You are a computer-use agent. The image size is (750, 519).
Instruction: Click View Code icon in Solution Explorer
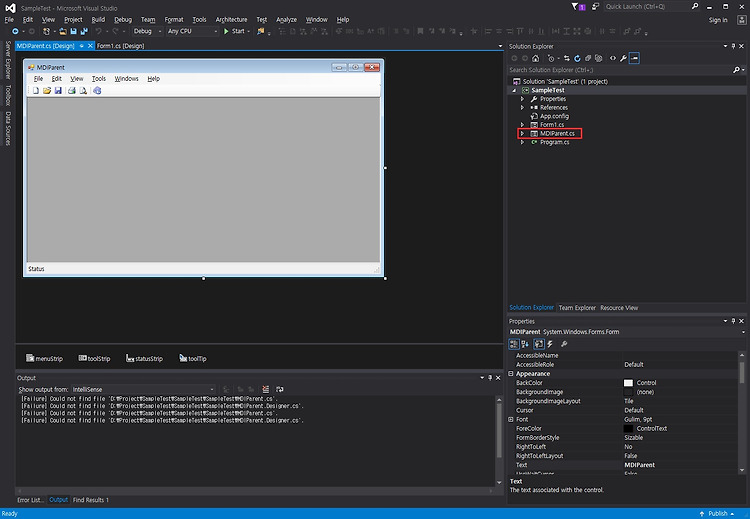click(x=613, y=58)
